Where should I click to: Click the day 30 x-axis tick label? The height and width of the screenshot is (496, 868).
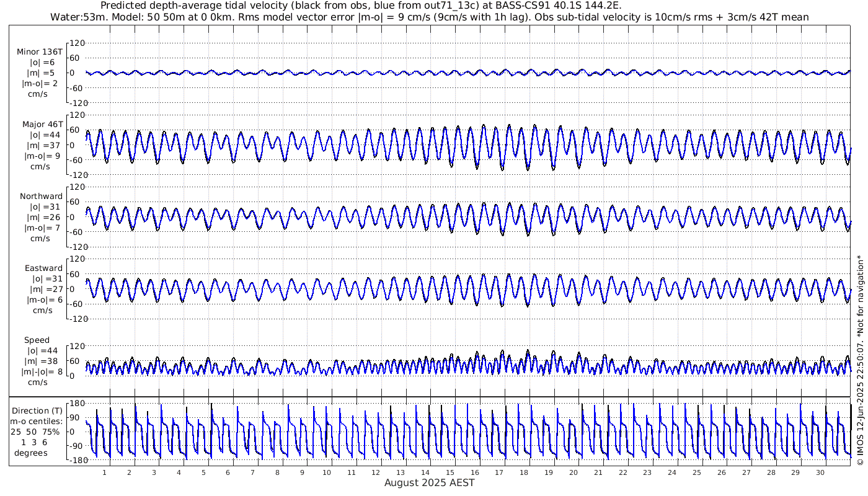820,472
